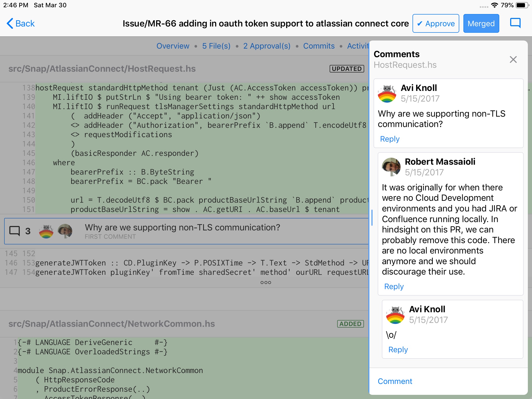Expand the 5 Files section
Image resolution: width=532 pixels, height=399 pixels.
(216, 46)
